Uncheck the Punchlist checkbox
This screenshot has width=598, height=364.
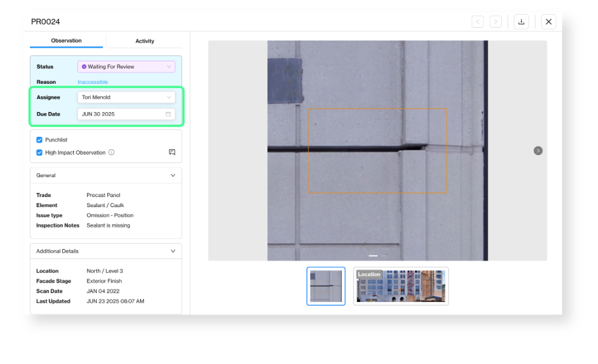pyautogui.click(x=40, y=140)
